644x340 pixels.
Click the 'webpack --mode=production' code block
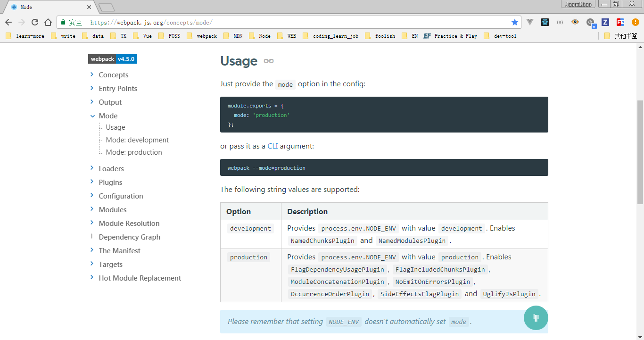pos(384,167)
